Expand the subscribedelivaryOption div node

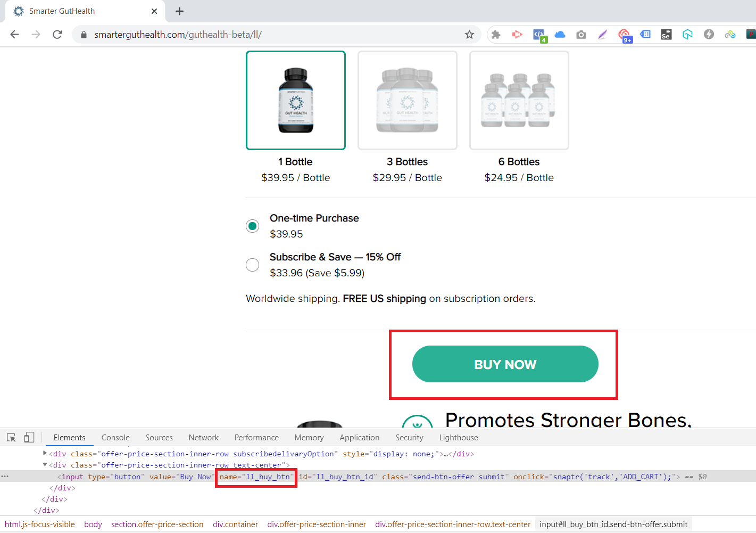[x=45, y=454]
